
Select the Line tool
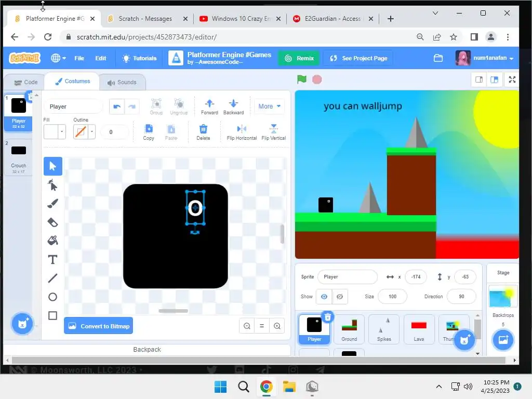pos(52,278)
